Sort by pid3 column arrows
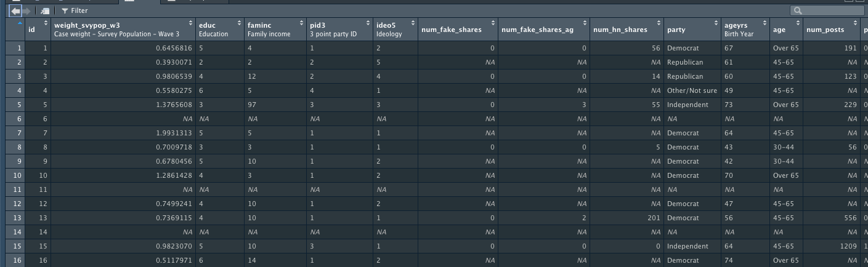 368,23
